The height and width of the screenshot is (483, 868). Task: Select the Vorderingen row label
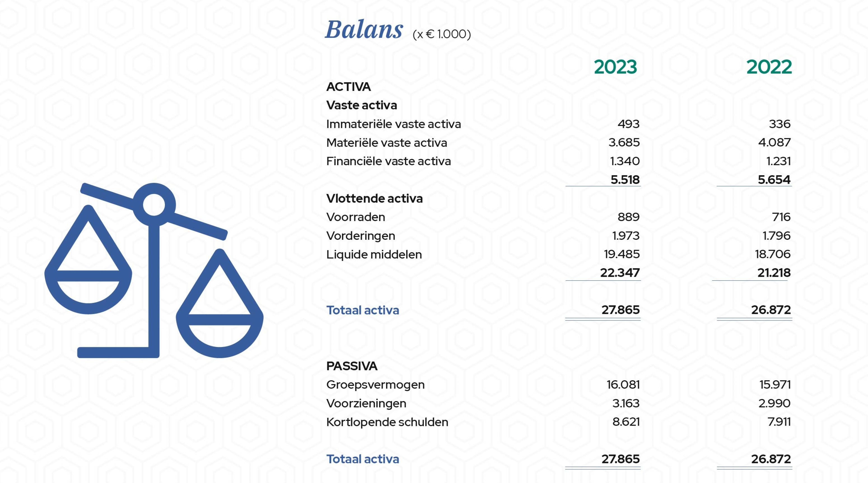pyautogui.click(x=361, y=236)
